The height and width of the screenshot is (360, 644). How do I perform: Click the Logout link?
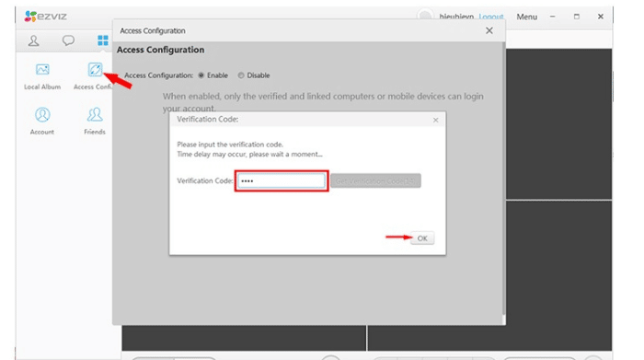point(491,17)
